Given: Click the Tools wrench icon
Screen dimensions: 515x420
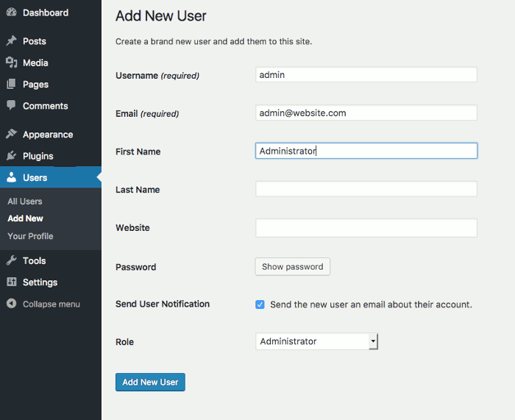Looking at the screenshot, I should pos(11,260).
